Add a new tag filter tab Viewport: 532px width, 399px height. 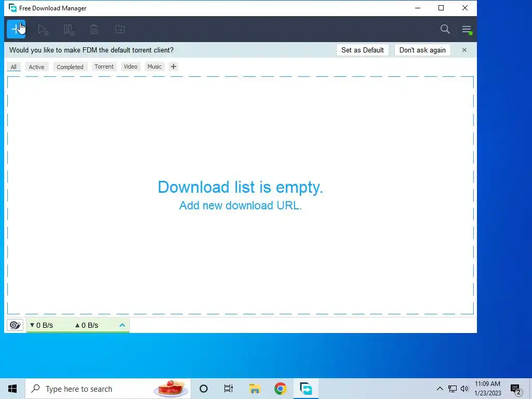coord(174,66)
